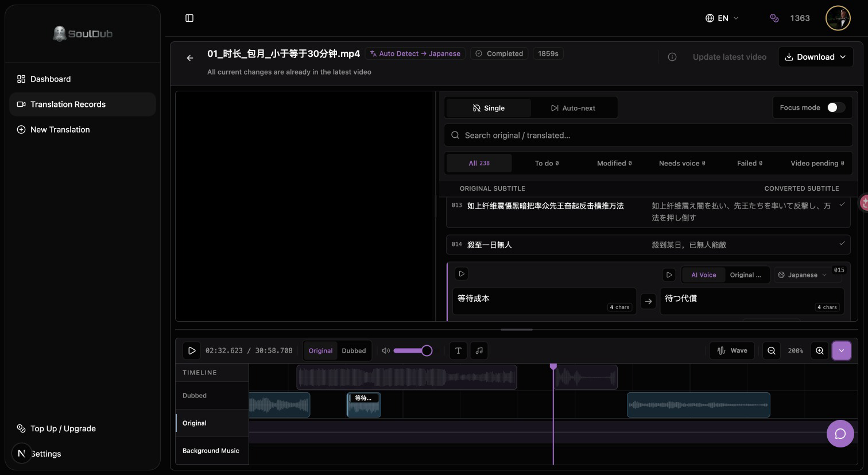Click the round N badge beside Settings

click(21, 454)
